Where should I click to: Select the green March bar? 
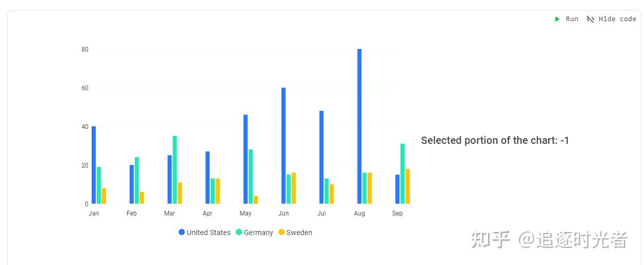[175, 170]
